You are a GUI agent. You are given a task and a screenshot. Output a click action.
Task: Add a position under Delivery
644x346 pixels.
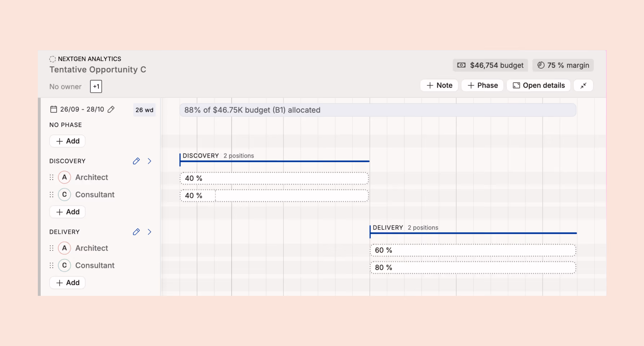tap(67, 283)
